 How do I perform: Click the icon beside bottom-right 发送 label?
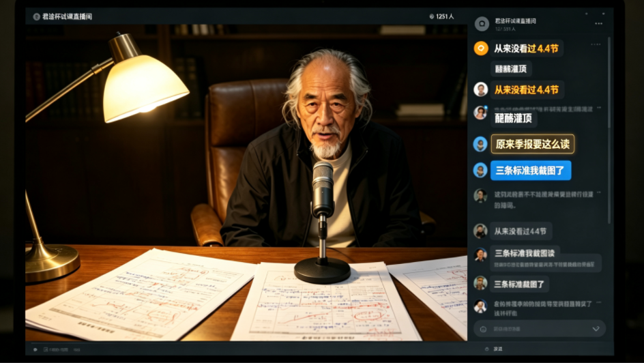point(486,349)
